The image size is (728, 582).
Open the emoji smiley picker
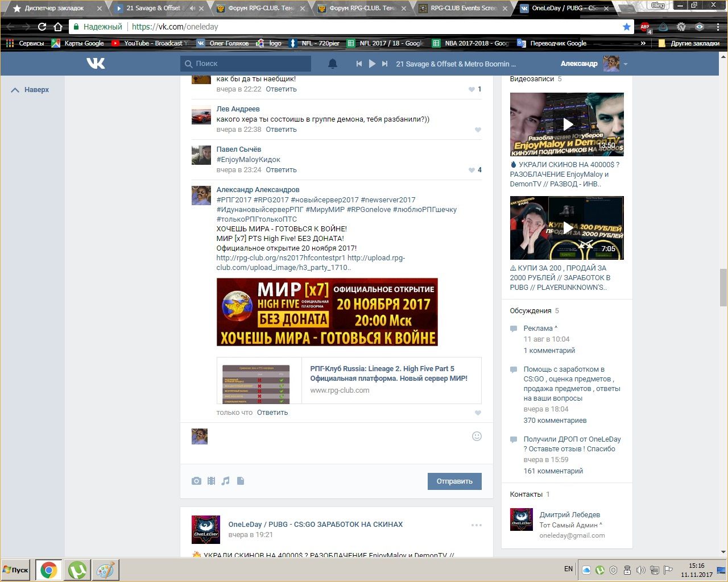pos(477,436)
